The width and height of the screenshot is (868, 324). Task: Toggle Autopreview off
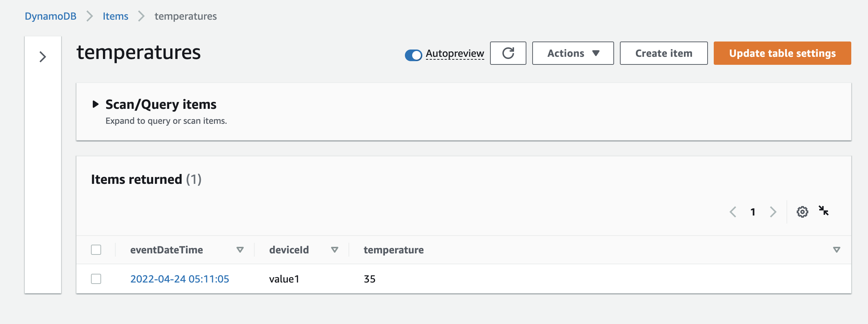(x=413, y=55)
